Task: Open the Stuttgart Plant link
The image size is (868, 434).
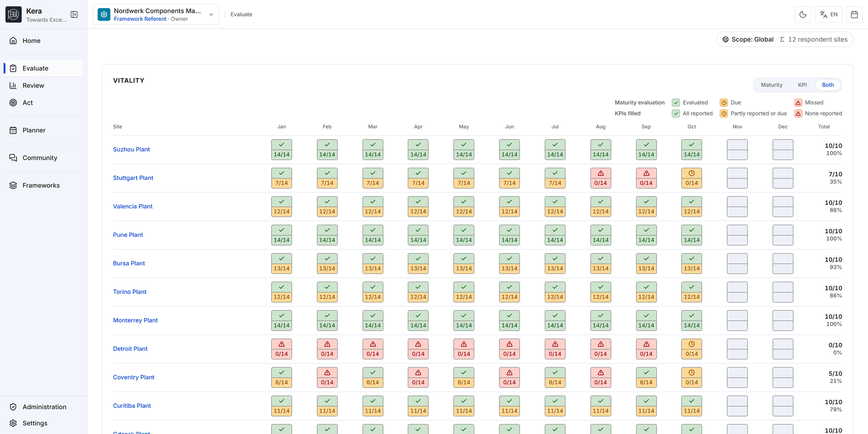Action: click(133, 178)
